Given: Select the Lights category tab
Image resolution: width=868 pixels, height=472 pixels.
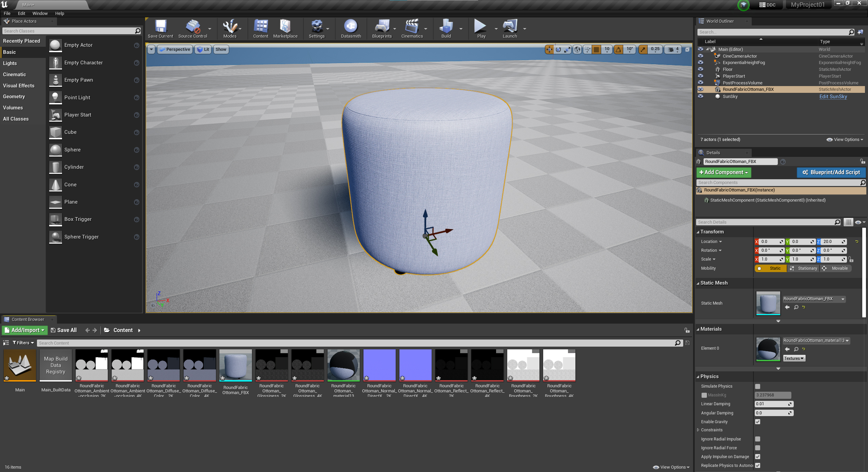Looking at the screenshot, I should 10,63.
